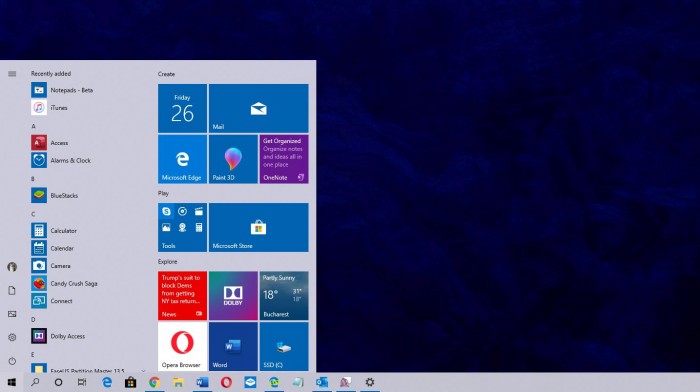Open the Microsoft Store tile
This screenshot has width=700, height=392.
pos(258,227)
